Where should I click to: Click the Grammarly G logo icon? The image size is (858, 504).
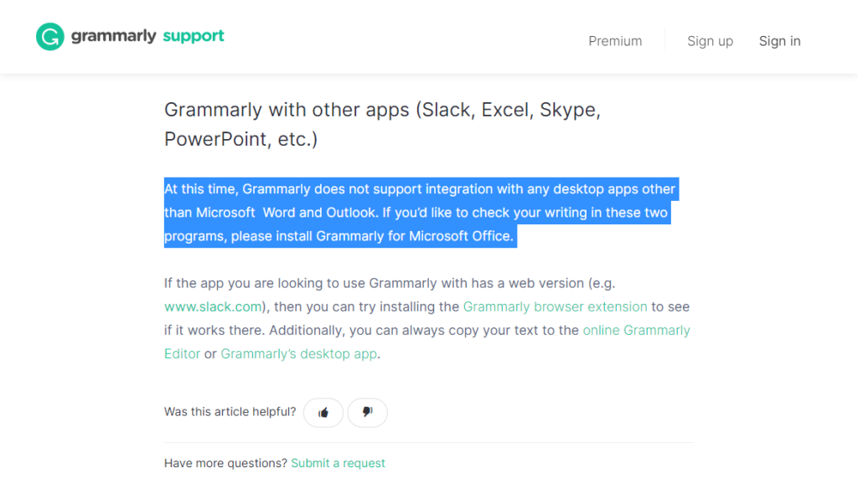point(49,37)
